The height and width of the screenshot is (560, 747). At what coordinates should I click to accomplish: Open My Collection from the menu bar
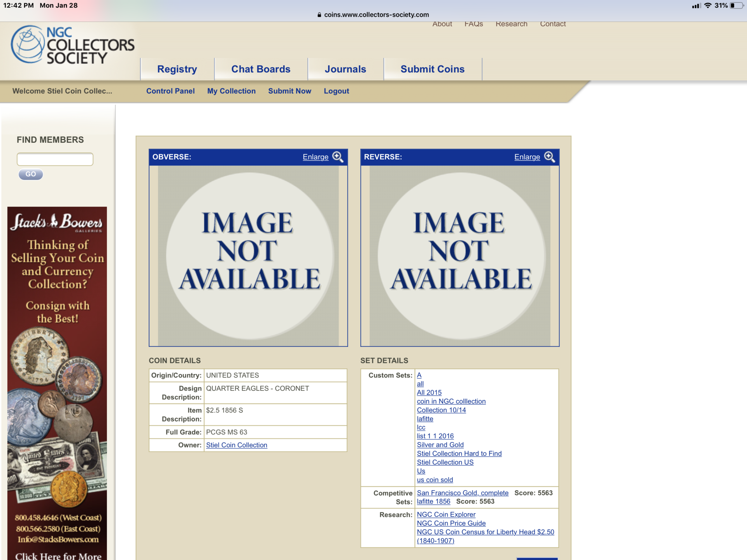[231, 91]
